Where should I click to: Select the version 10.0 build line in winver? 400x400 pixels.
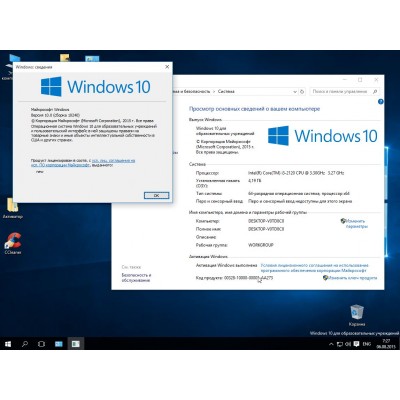click(x=55, y=115)
